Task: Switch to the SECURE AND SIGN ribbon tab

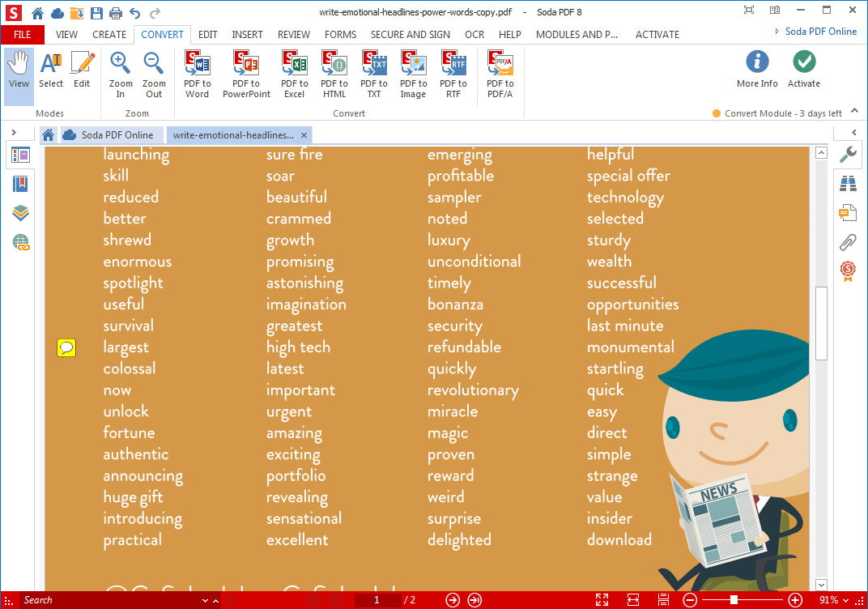Action: 411,34
